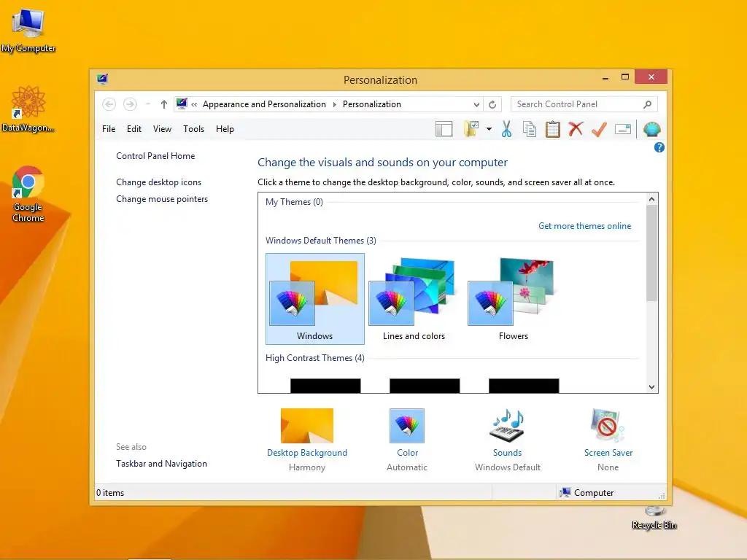
Task: Go back with the Back arrow
Action: (109, 104)
